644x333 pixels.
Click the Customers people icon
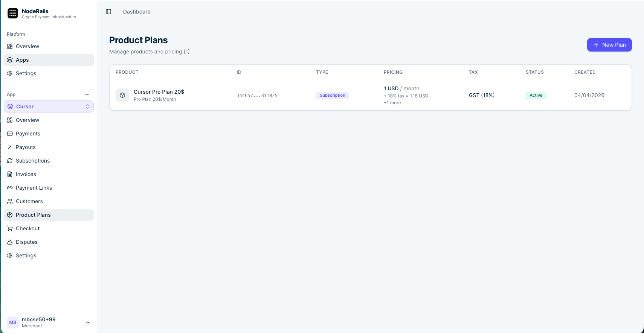[10, 201]
